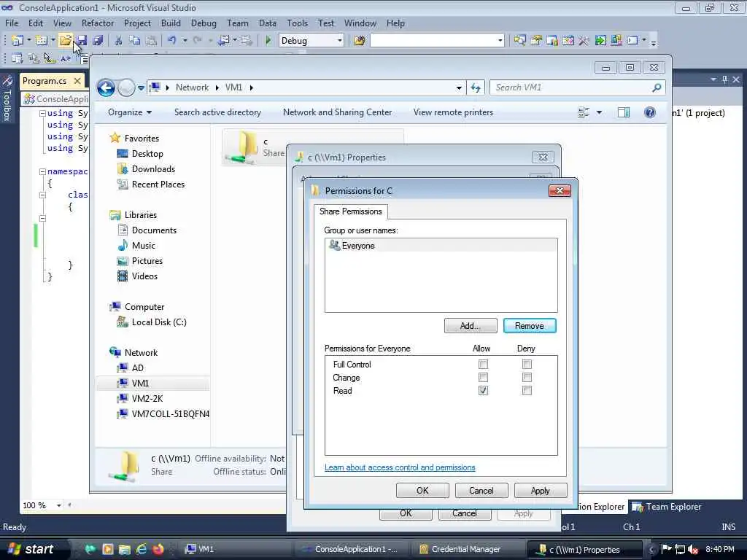This screenshot has width=747, height=560.
Task: Click Firefox icon in taskbar quick launch
Action: pyautogui.click(x=158, y=549)
